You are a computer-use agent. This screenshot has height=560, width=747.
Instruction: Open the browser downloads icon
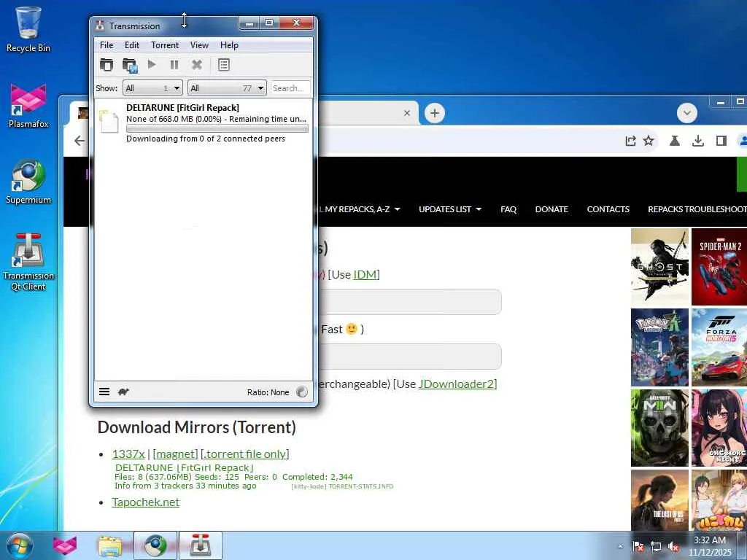(x=698, y=141)
